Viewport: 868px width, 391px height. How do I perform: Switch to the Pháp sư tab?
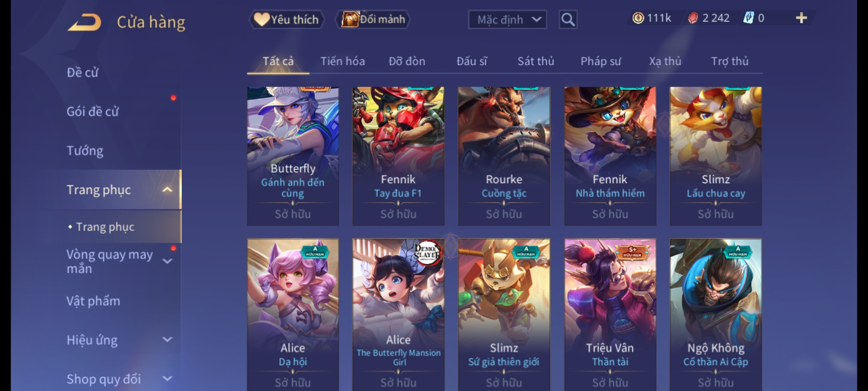coord(601,61)
